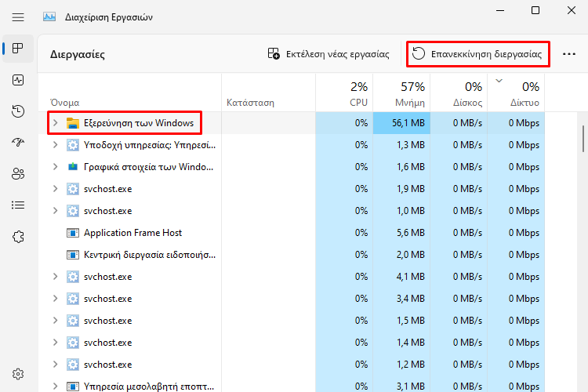Open the Services puzzle-piece sidebar icon
The height and width of the screenshot is (392, 588).
17,237
